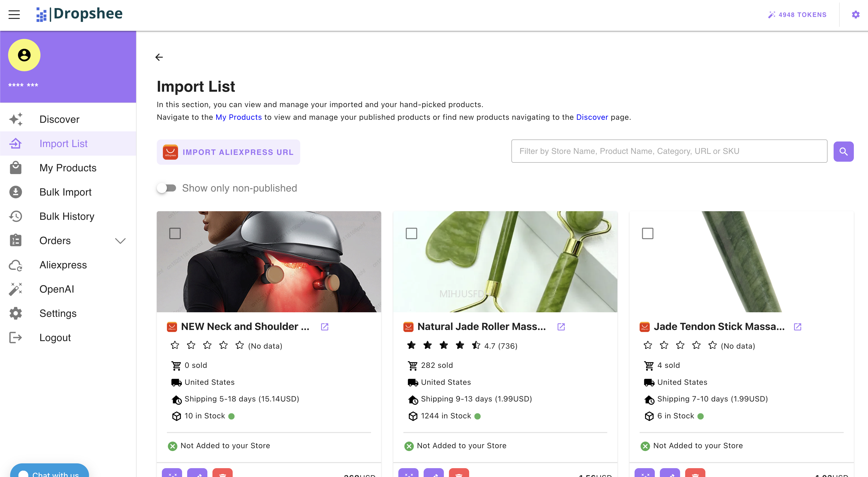Open external link for Neck and Shoulder product
Image resolution: width=868 pixels, height=477 pixels.
[x=324, y=326]
